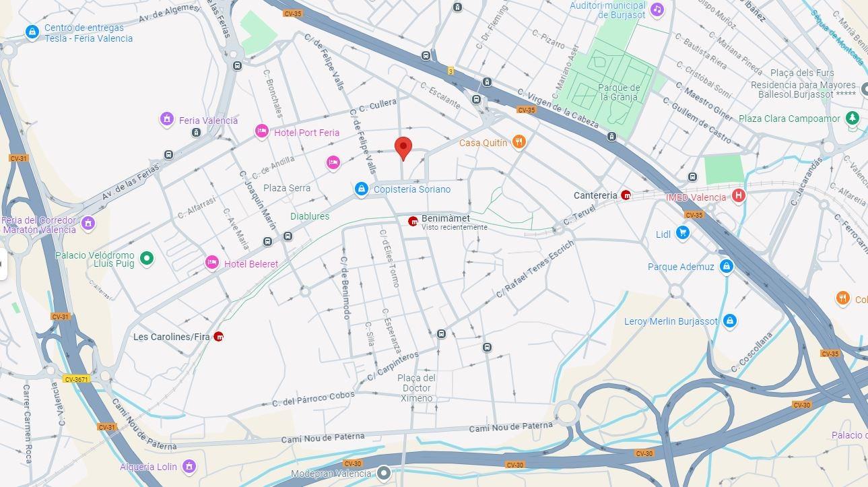The image size is (868, 487).
Task: Select the Cantereria metro station icon
Action: pyautogui.click(x=626, y=195)
